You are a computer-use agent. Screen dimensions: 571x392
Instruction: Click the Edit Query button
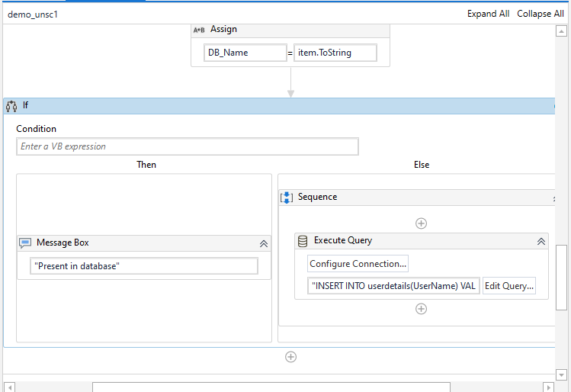(509, 287)
